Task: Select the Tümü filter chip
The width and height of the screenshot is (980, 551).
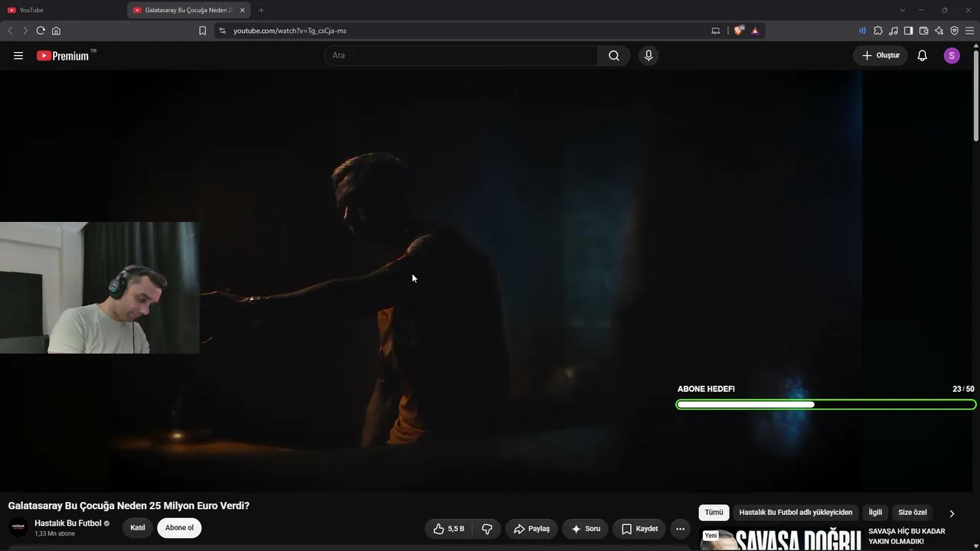Action: click(x=714, y=513)
